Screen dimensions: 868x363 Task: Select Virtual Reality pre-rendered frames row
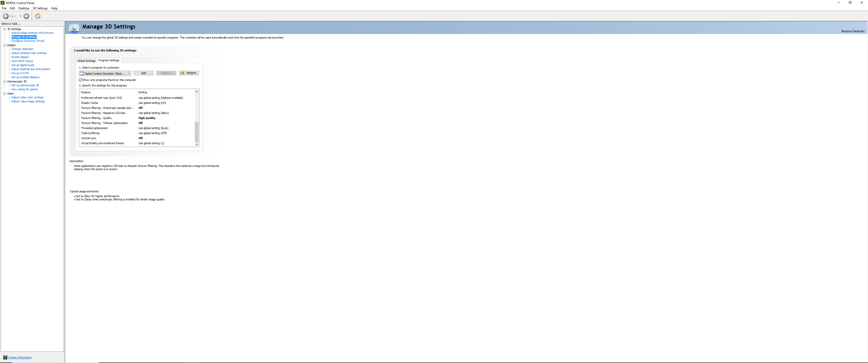pos(137,143)
